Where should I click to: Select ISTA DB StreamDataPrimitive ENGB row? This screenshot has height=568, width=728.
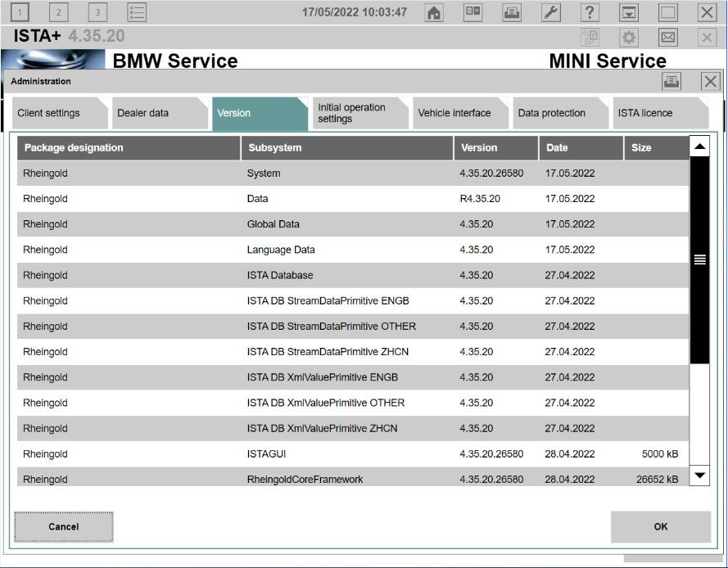(x=353, y=300)
